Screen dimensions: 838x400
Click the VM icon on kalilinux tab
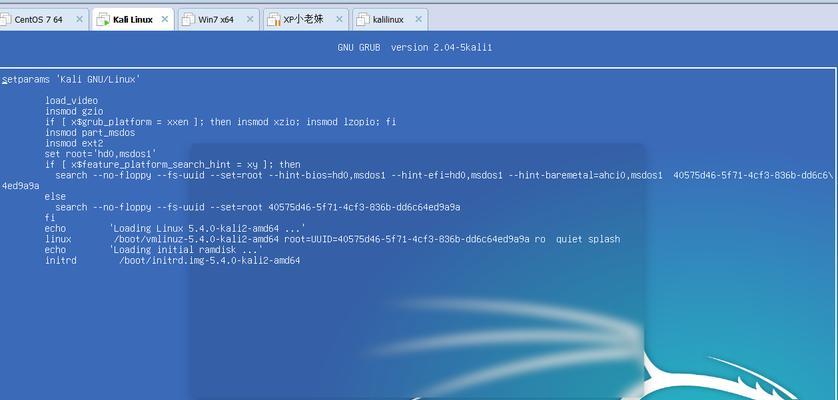tap(363, 20)
